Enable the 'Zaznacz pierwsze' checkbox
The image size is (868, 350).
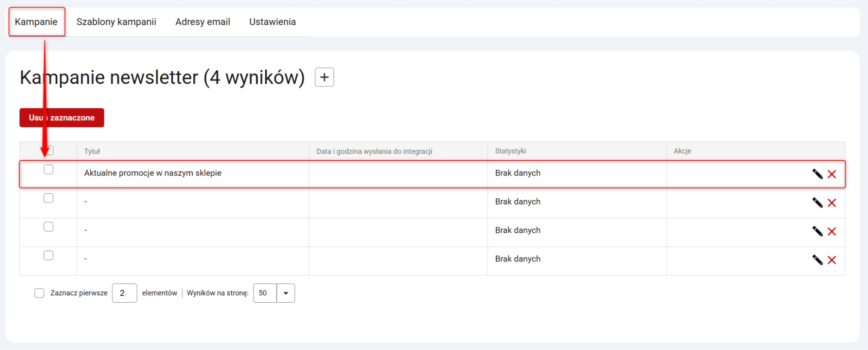[x=40, y=293]
